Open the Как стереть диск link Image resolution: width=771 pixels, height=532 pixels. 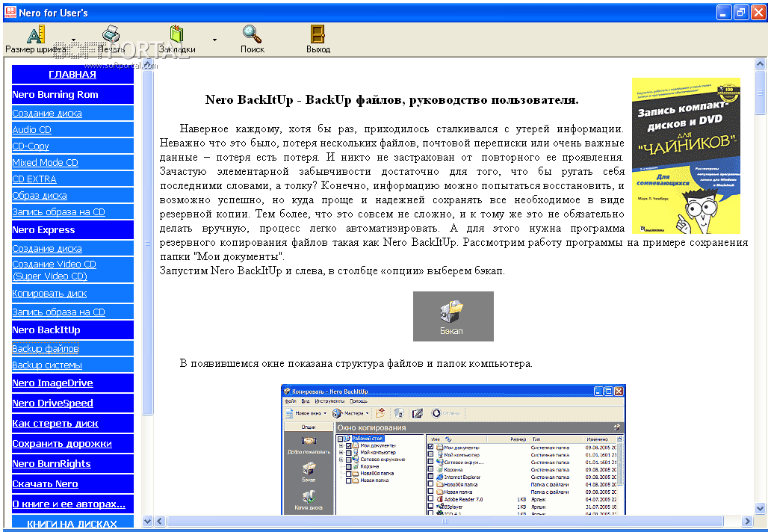[x=55, y=424]
